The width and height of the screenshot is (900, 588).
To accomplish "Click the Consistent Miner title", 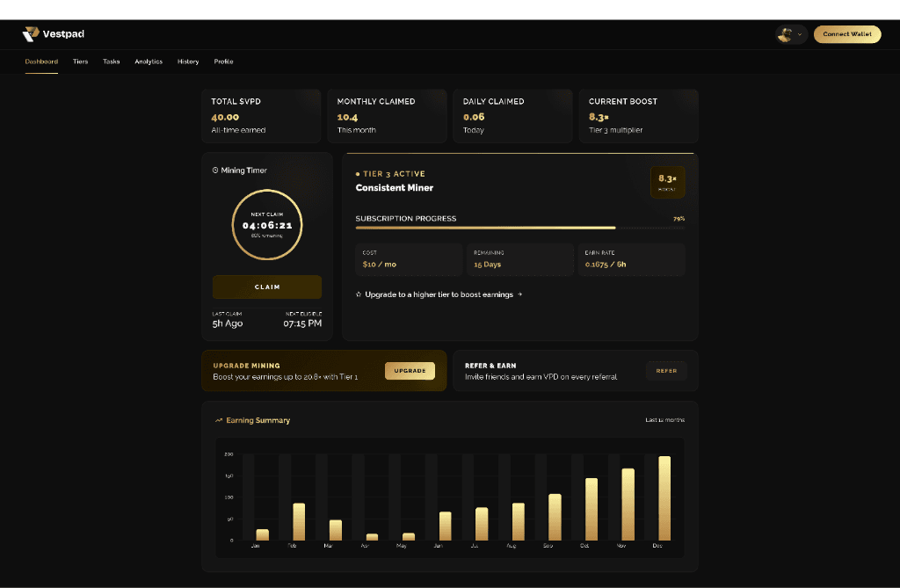I will pos(395,188).
